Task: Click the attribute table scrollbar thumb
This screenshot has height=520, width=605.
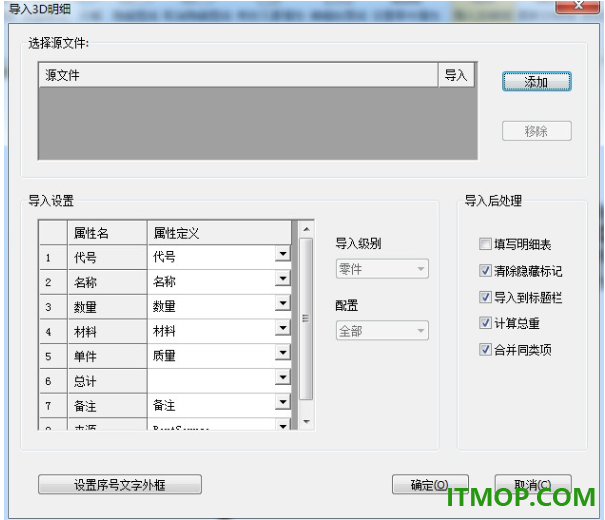Action: [306, 319]
